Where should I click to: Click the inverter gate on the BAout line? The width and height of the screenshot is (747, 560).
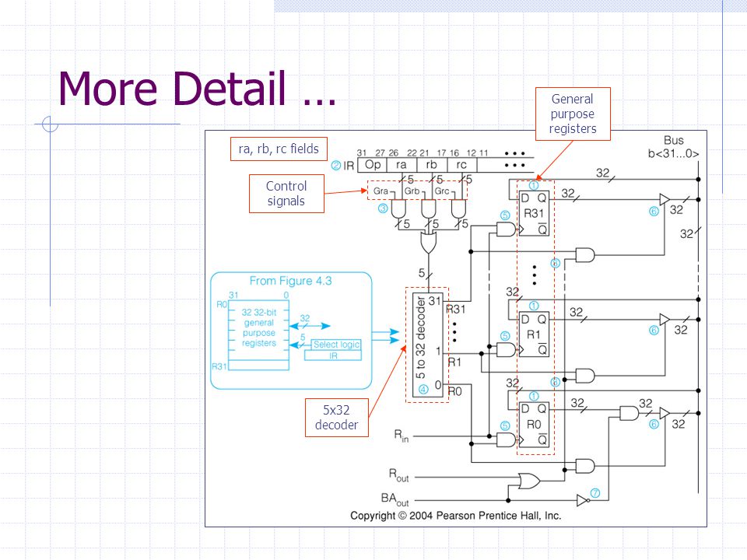pyautogui.click(x=583, y=500)
